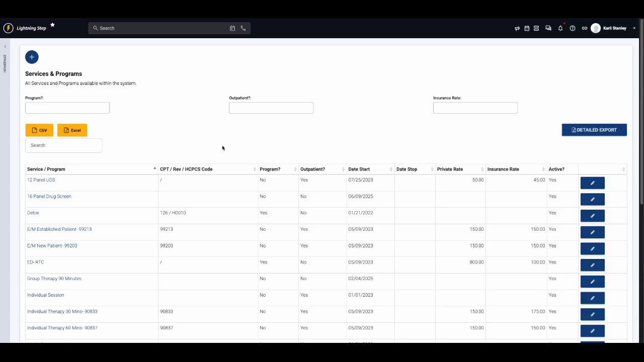Toggle ascending sort on Service / Program column
644x362 pixels.
pyautogui.click(x=154, y=169)
